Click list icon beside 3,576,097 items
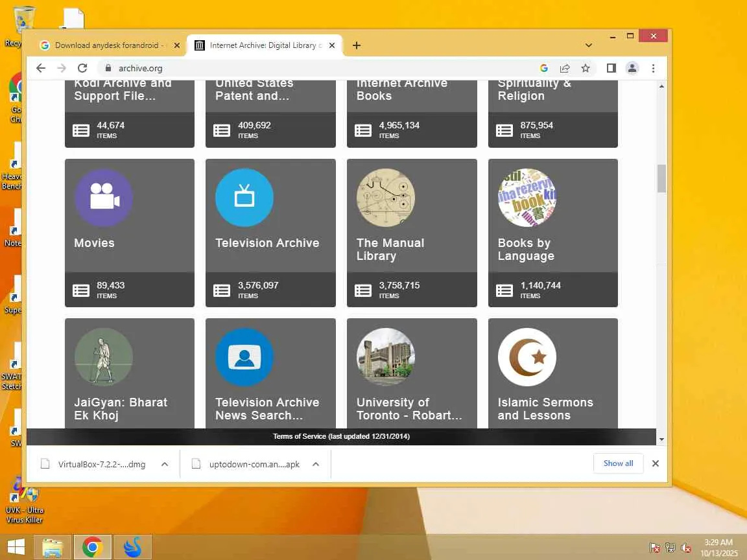Viewport: 747px width, 560px height. click(222, 290)
